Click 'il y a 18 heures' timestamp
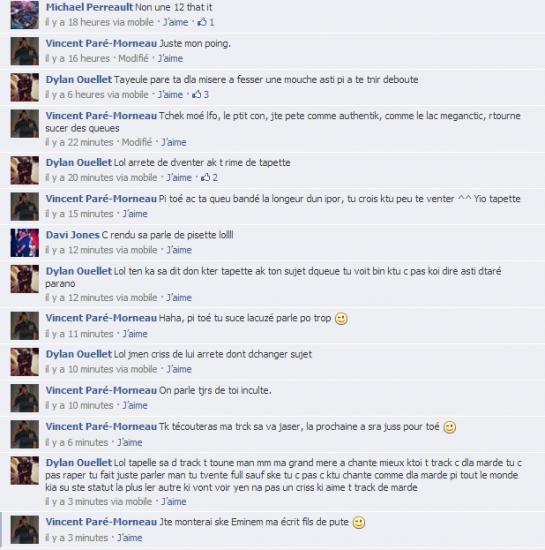545x550 pixels. 77,22
